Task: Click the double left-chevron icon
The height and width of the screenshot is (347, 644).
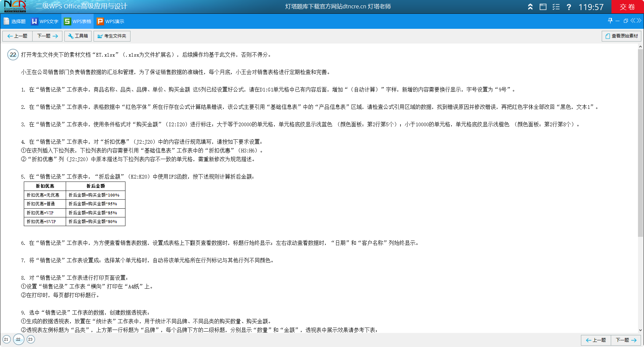Action: tap(633, 21)
